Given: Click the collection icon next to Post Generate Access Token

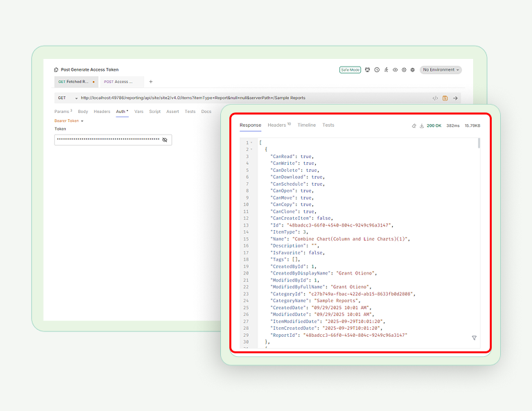Looking at the screenshot, I should (56, 70).
